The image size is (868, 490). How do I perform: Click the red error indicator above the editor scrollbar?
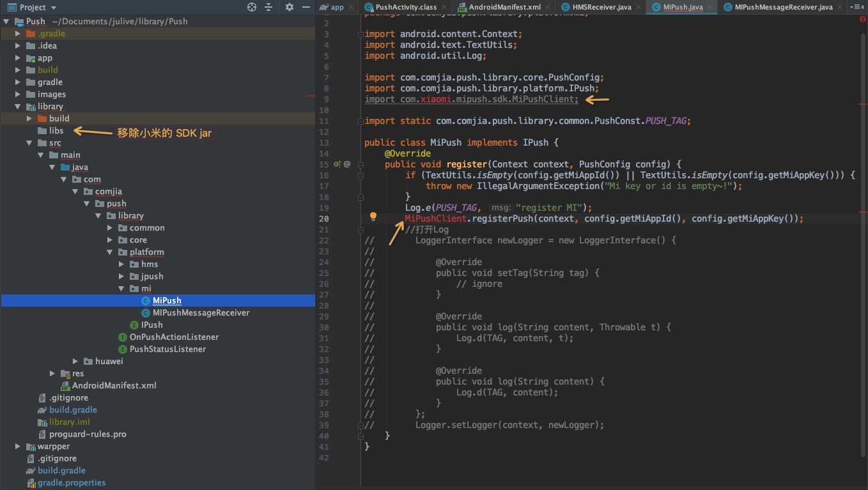[x=862, y=20]
